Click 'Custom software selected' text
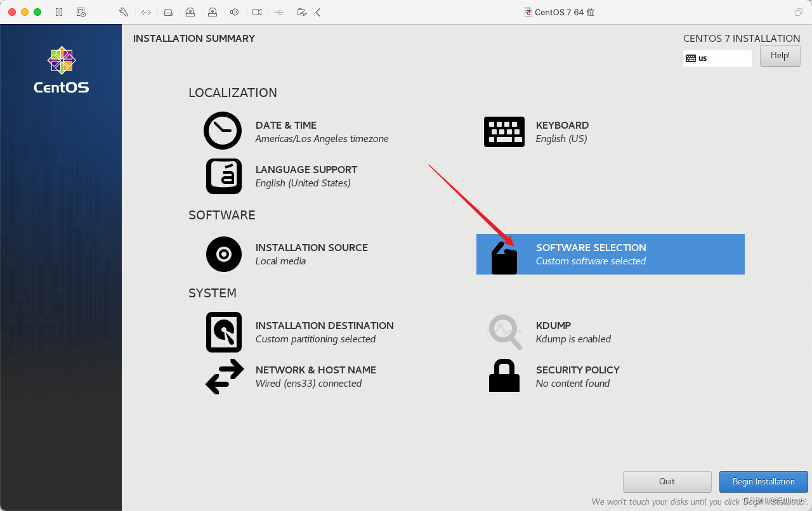 point(591,261)
